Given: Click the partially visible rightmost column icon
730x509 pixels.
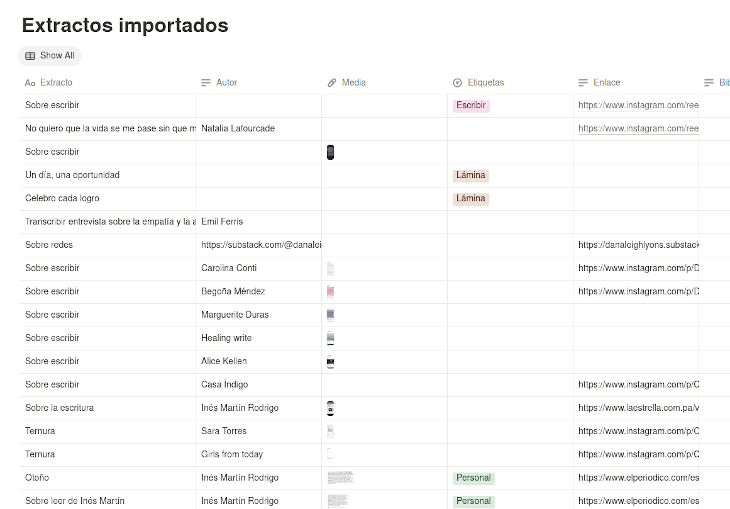Looking at the screenshot, I should 709,83.
